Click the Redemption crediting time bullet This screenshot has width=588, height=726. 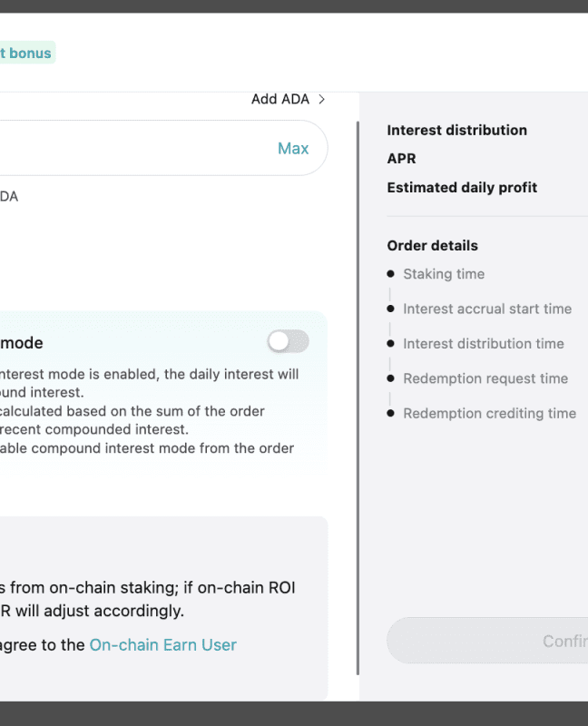tap(390, 413)
